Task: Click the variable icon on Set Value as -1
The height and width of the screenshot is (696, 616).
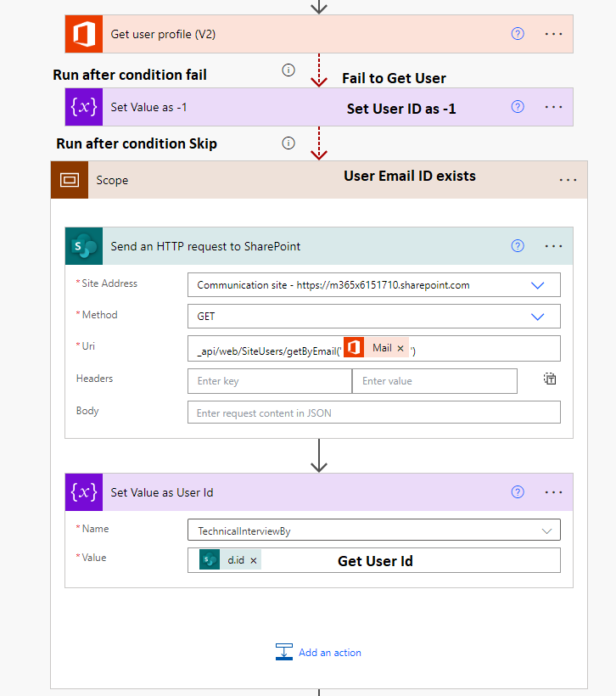Action: point(84,107)
